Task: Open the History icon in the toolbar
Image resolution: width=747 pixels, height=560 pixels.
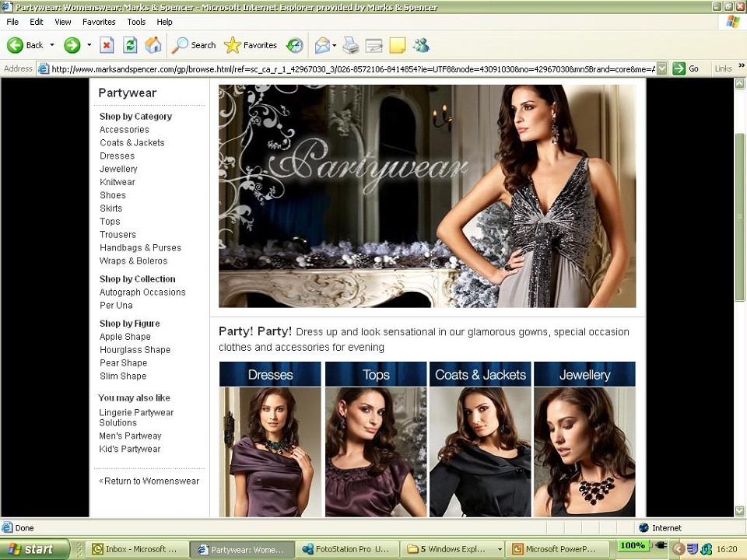Action: [x=294, y=45]
